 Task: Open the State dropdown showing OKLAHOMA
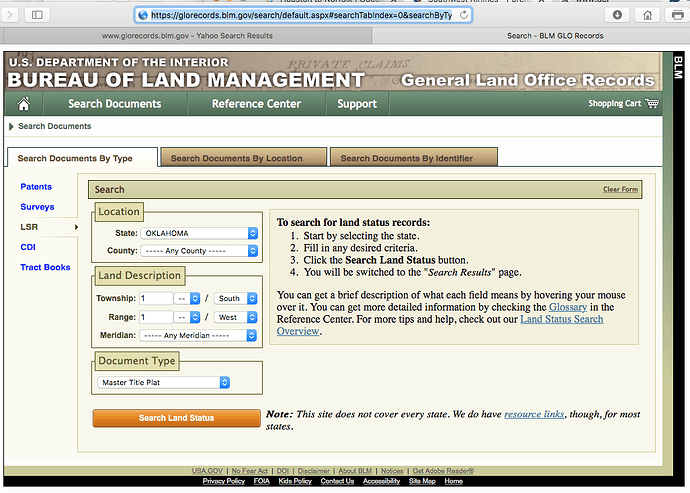pyautogui.click(x=199, y=233)
